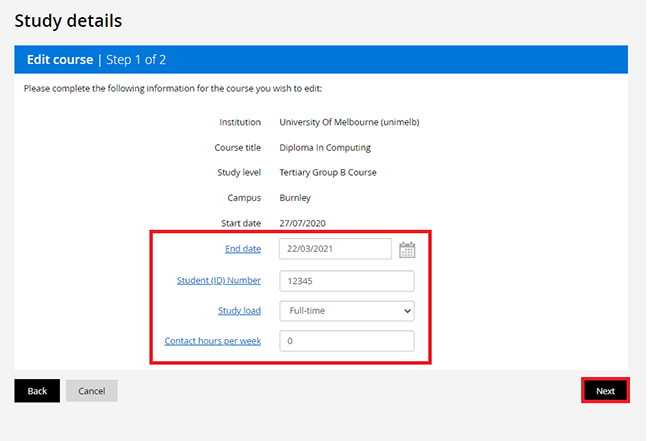Go back using the Back button
The image size is (650, 441).
coord(37,391)
